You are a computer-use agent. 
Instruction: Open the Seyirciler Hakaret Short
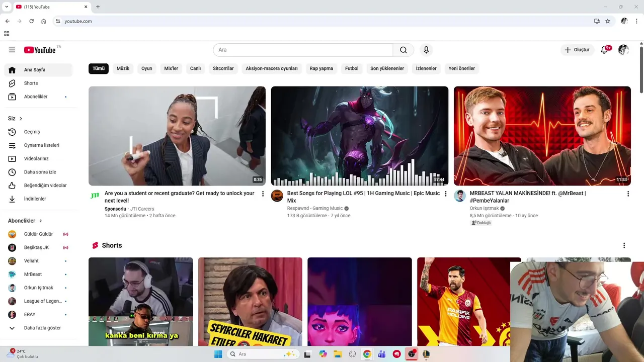point(250,302)
